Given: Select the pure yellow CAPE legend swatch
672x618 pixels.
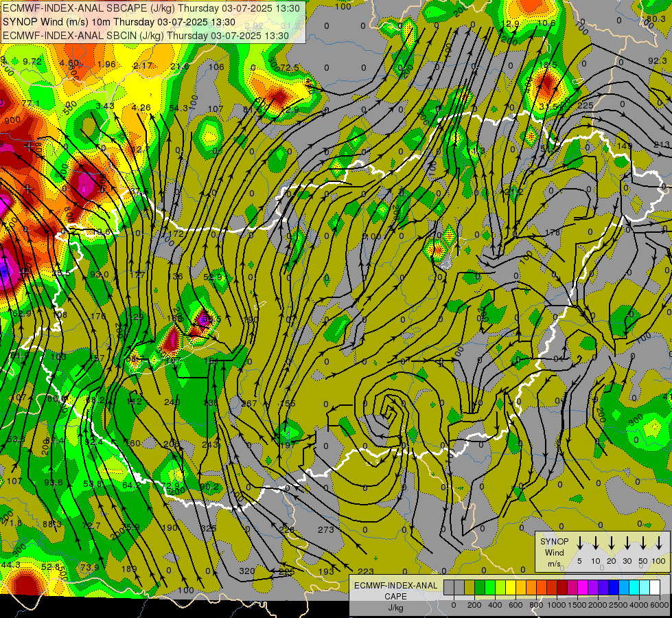Looking at the screenshot, I should click(511, 587).
